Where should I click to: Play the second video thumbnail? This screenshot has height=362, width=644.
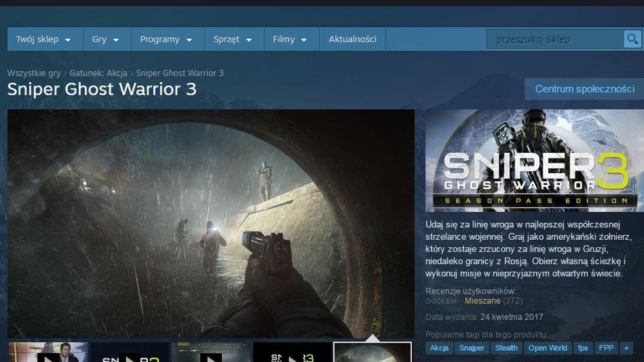130,352
